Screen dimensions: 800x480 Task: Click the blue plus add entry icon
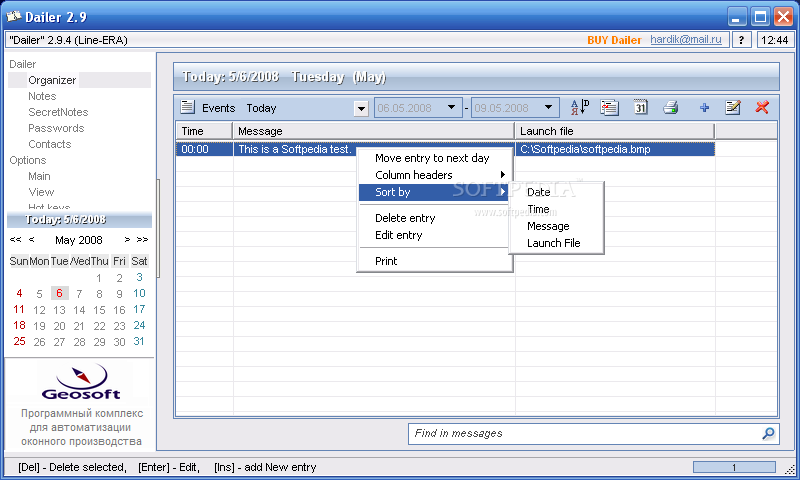[704, 107]
